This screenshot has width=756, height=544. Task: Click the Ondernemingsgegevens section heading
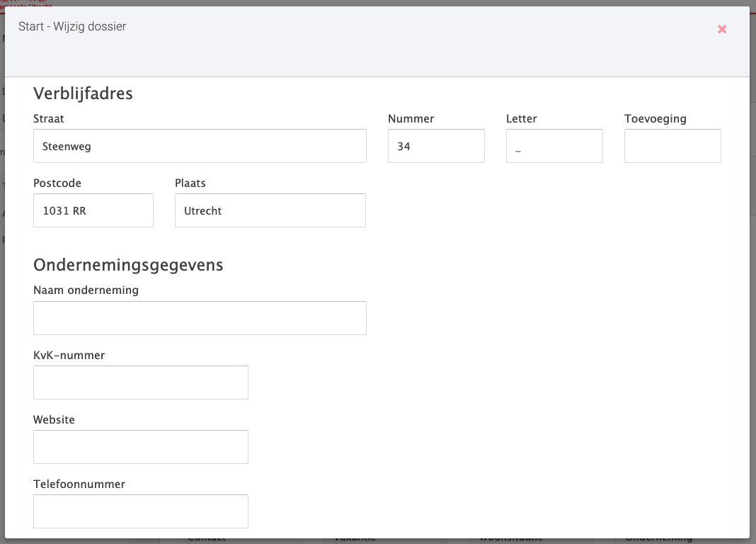coord(128,264)
